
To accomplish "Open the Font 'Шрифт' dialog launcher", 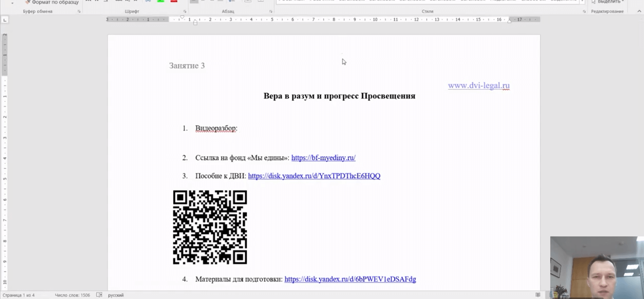I will [x=185, y=11].
